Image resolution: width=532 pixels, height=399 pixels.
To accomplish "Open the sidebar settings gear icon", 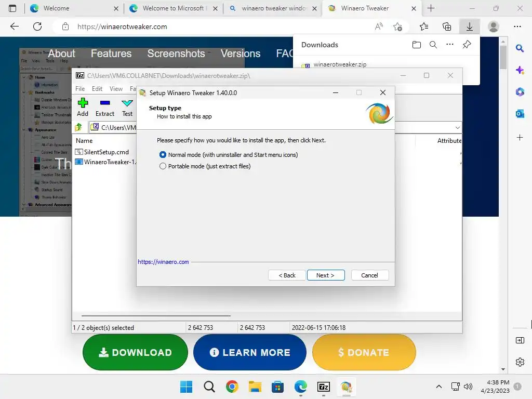I will tap(520, 362).
